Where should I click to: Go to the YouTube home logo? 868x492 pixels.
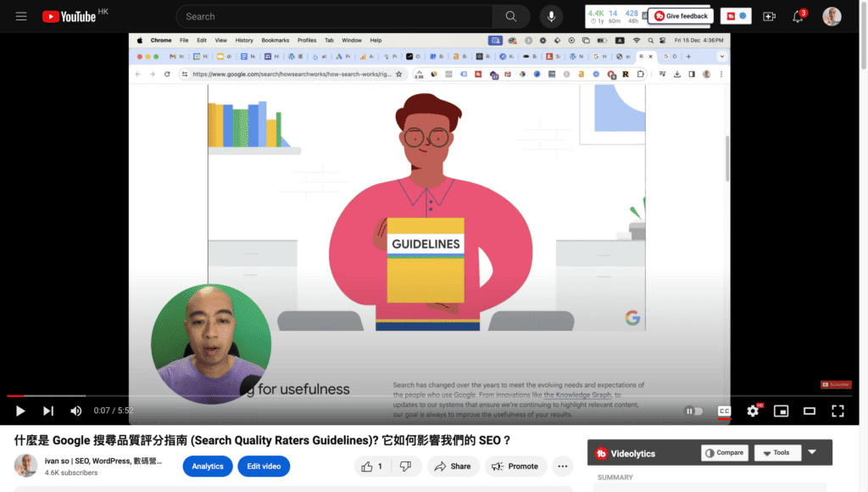point(70,17)
